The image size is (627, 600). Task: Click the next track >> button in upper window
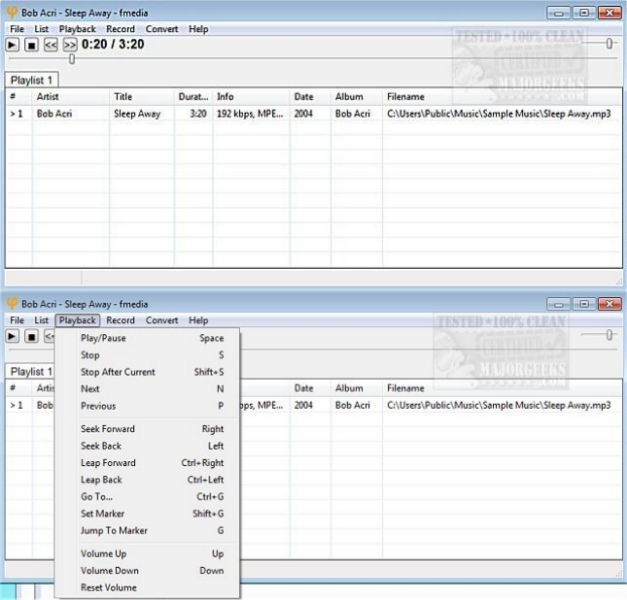(70, 45)
